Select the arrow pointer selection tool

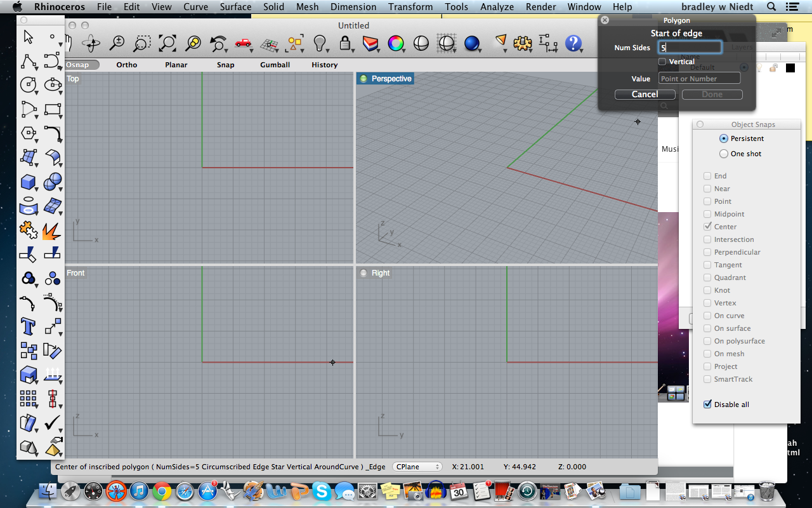pyautogui.click(x=28, y=37)
